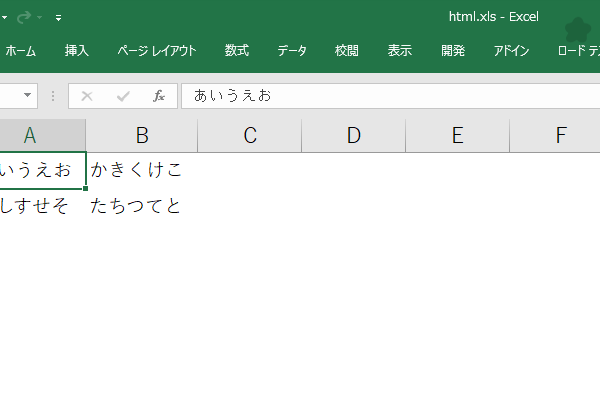Click the formula bar showing あいうえお
This screenshot has height=400, width=600.
[390, 96]
